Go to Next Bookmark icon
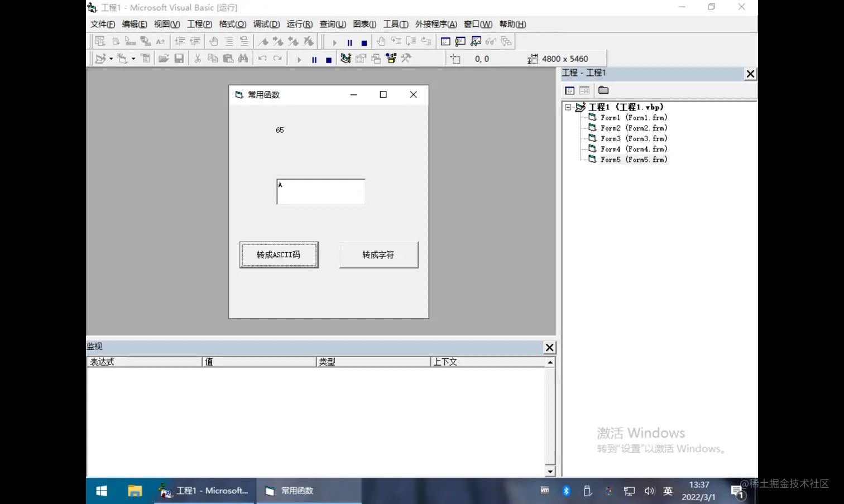Screen dimensions: 844x504 [x=278, y=41]
